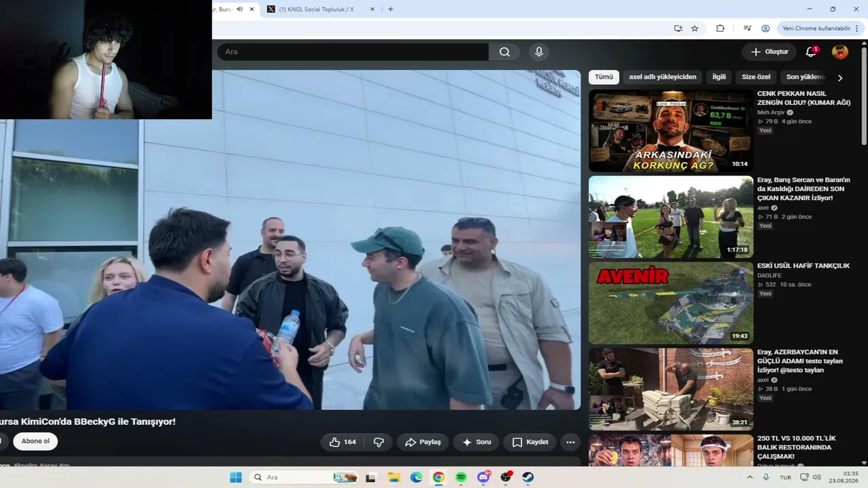
Task: Click the install app icon in address bar
Action: click(678, 28)
